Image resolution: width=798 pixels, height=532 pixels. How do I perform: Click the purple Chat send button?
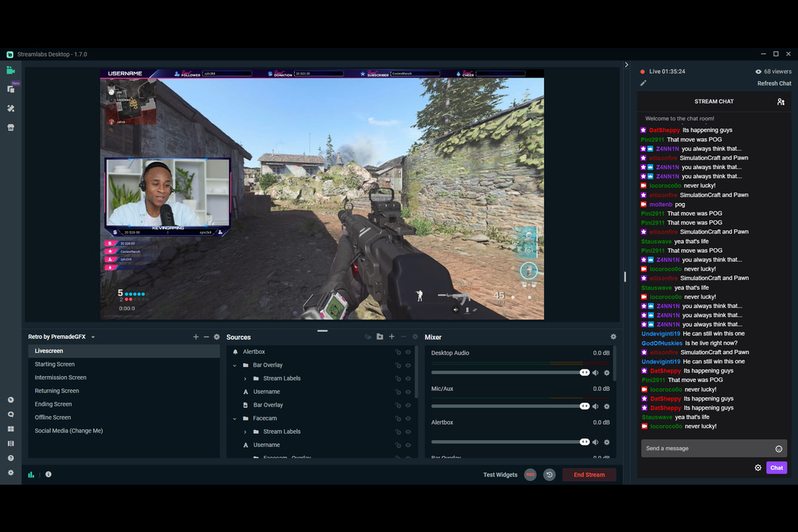pos(777,468)
